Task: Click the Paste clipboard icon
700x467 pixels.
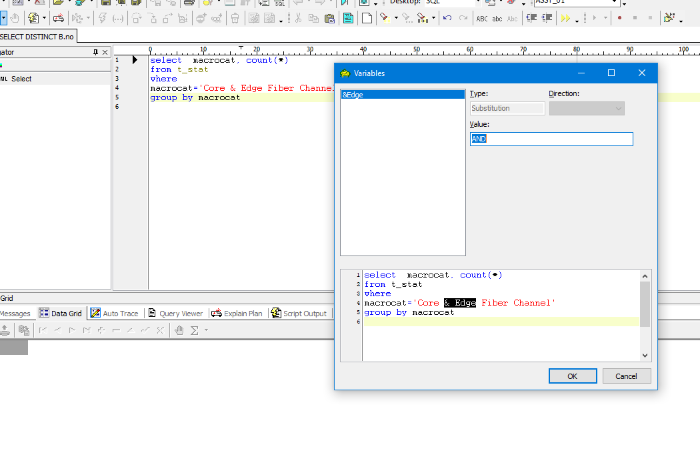Action: (329, 18)
